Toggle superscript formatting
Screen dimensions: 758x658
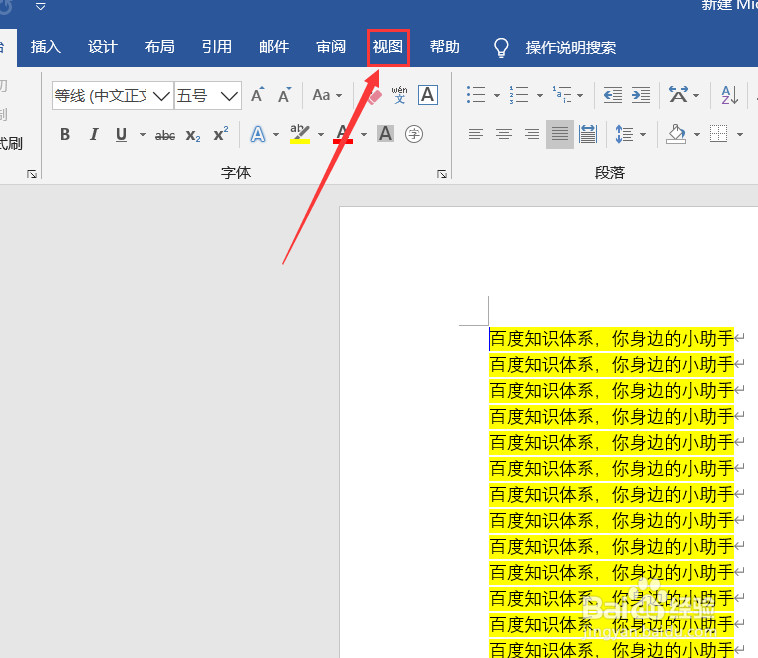pos(221,134)
